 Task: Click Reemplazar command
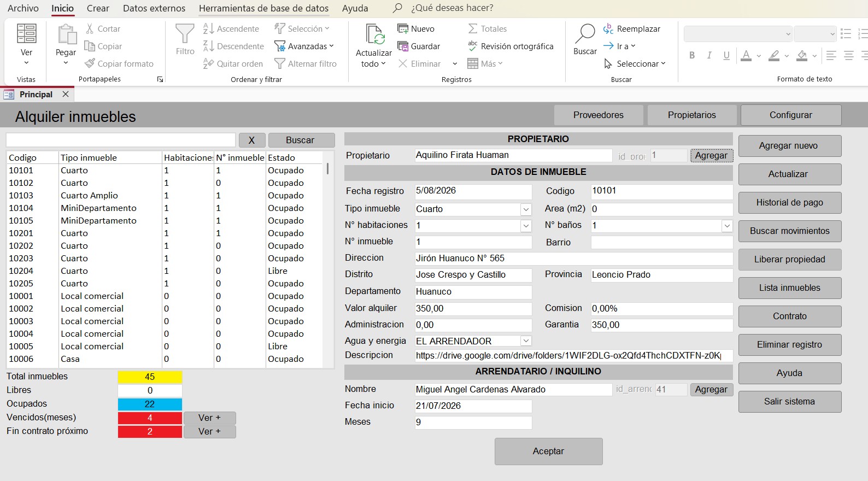click(632, 29)
